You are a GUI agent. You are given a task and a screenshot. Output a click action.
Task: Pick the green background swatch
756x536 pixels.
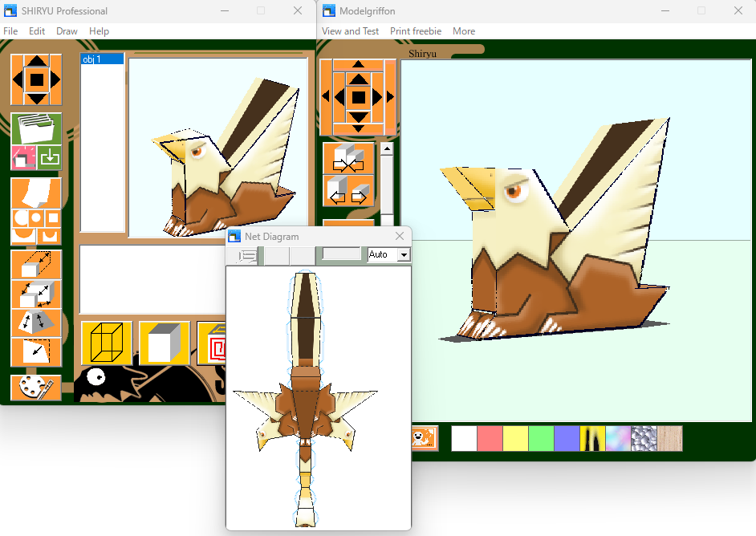(542, 439)
